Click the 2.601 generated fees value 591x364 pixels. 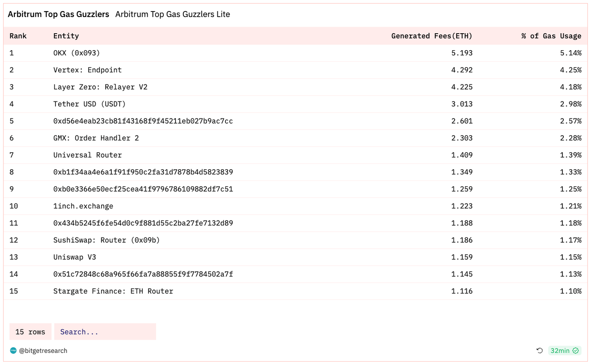[x=462, y=121]
